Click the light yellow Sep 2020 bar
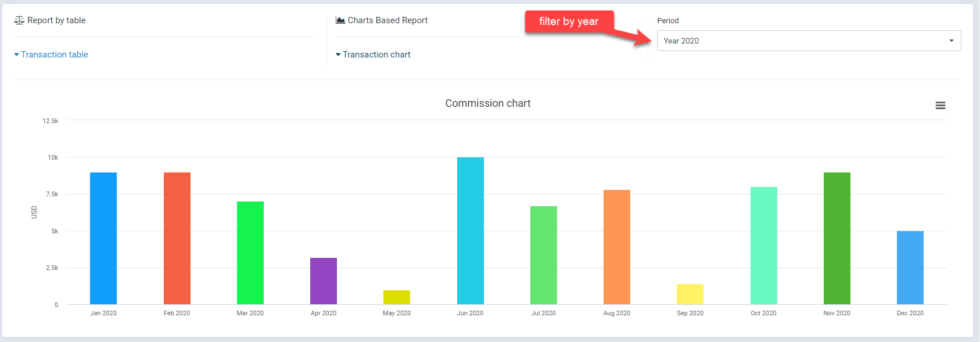This screenshot has width=980, height=342. click(x=690, y=294)
